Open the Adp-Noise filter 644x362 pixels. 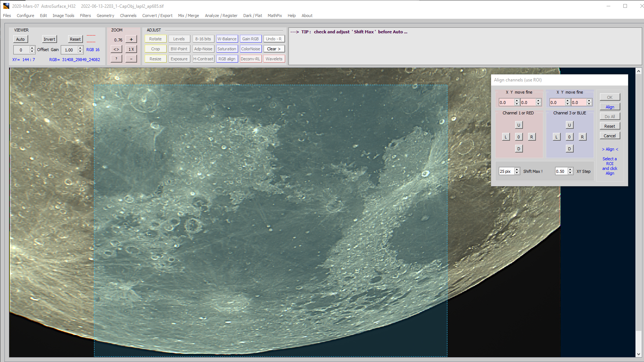[203, 49]
